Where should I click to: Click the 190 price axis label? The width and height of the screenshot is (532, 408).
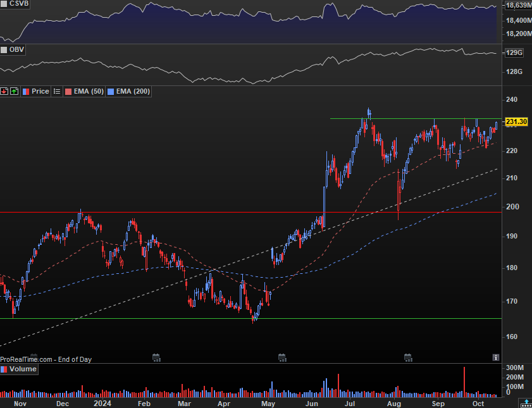pos(512,236)
